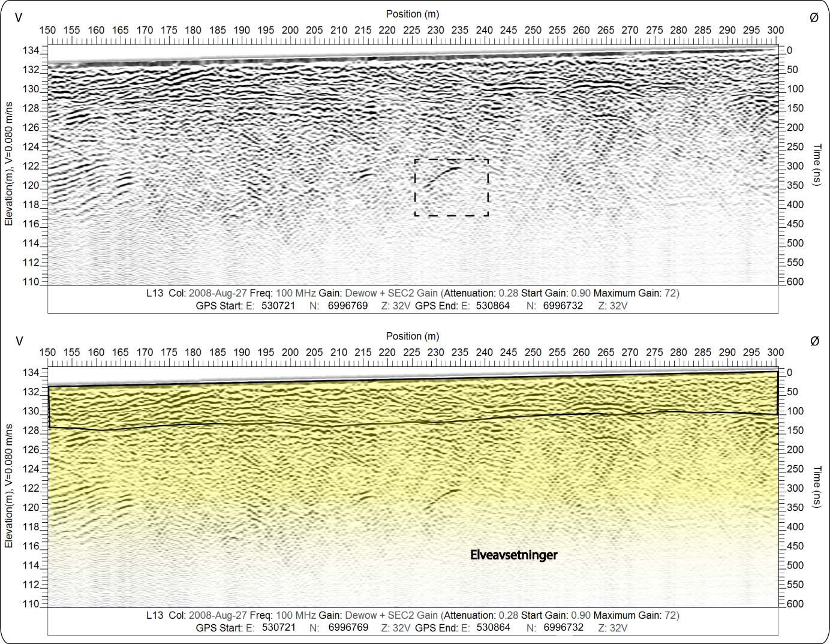The height and width of the screenshot is (644, 830).
Task: Click northing '6996769' under upper profile
Action: coord(348,306)
